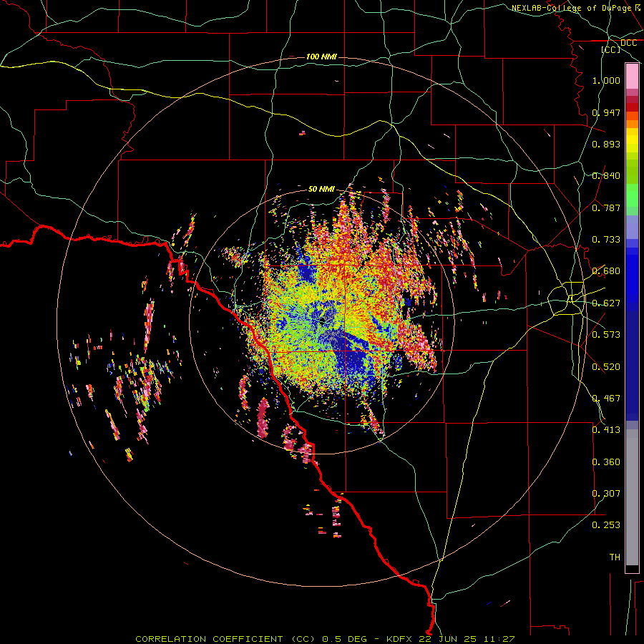Click the 0.840 scale value

click(606, 176)
